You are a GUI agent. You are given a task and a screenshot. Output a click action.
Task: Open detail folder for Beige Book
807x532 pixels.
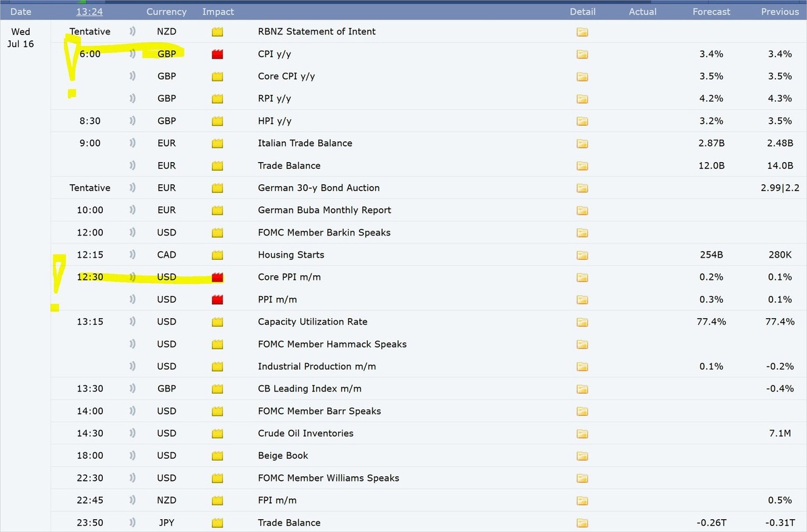pyautogui.click(x=582, y=456)
